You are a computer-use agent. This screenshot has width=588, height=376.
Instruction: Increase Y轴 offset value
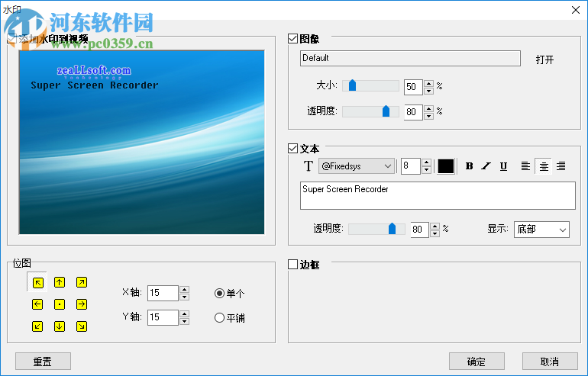click(184, 313)
